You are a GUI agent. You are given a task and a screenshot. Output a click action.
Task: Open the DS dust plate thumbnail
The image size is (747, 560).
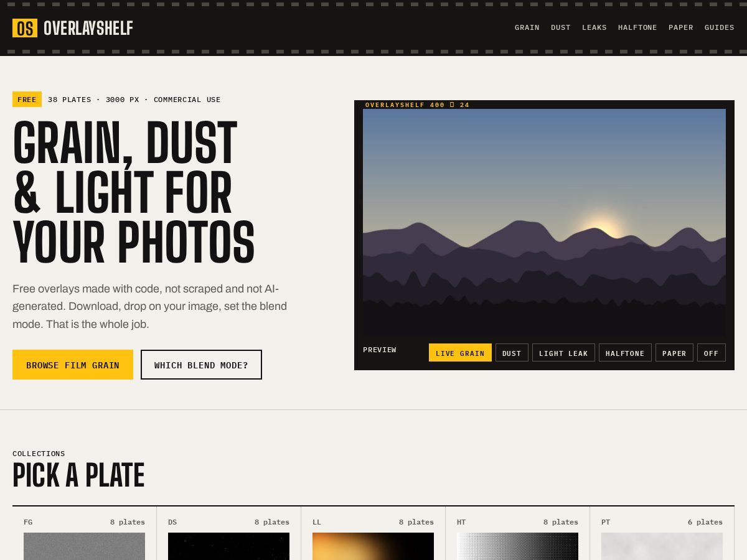click(228, 546)
